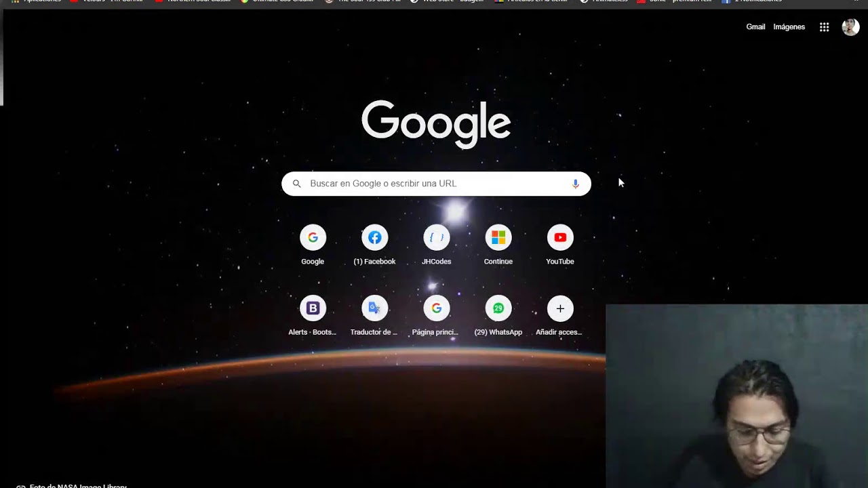Image resolution: width=868 pixels, height=488 pixels.
Task: Open the JHCodes shortcut
Action: pos(436,238)
